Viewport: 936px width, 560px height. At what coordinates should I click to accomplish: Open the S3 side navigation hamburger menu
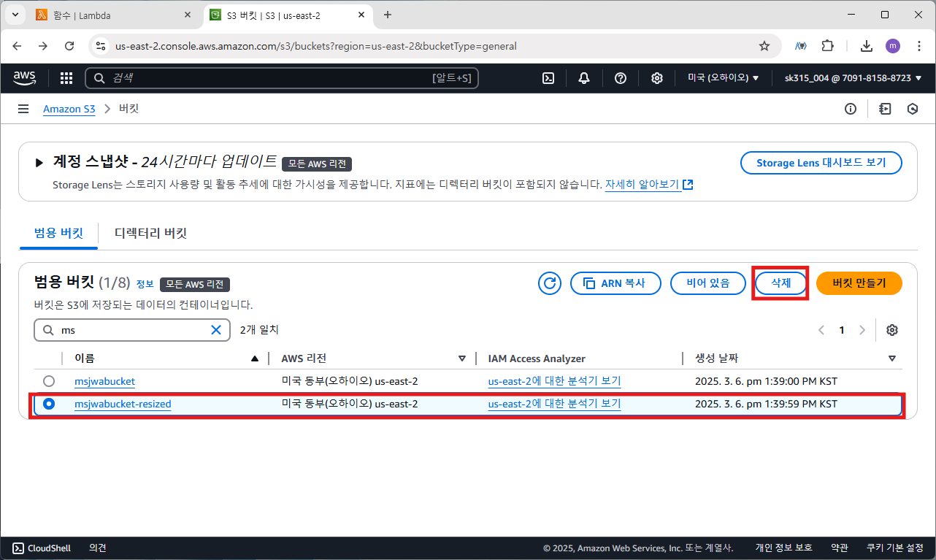coord(23,109)
